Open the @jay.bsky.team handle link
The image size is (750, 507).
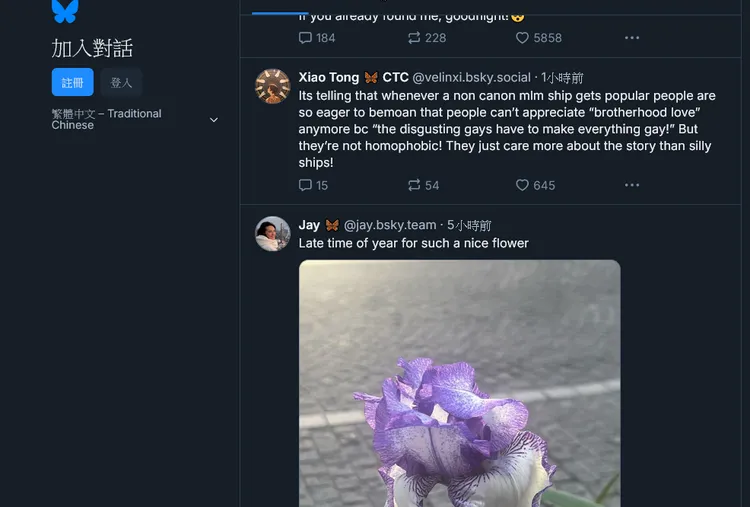[390, 225]
